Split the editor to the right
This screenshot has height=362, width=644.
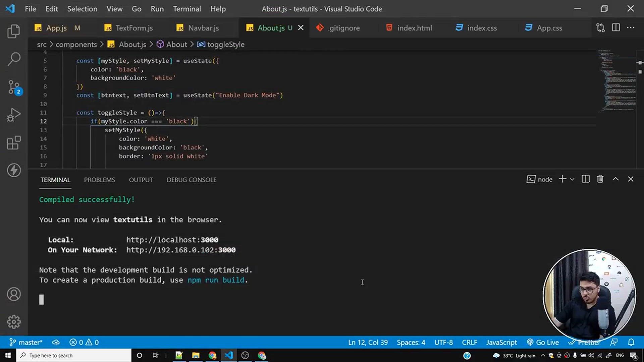point(616,28)
